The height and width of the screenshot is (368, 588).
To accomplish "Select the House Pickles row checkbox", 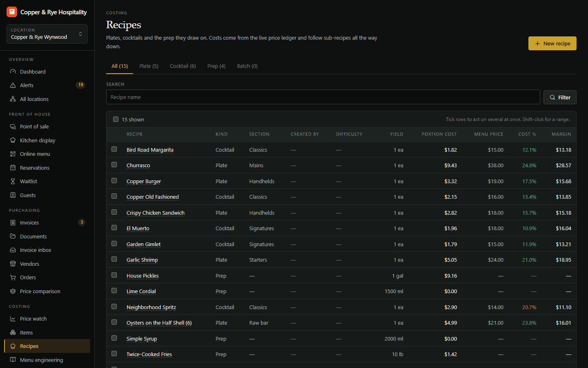I will (x=114, y=275).
